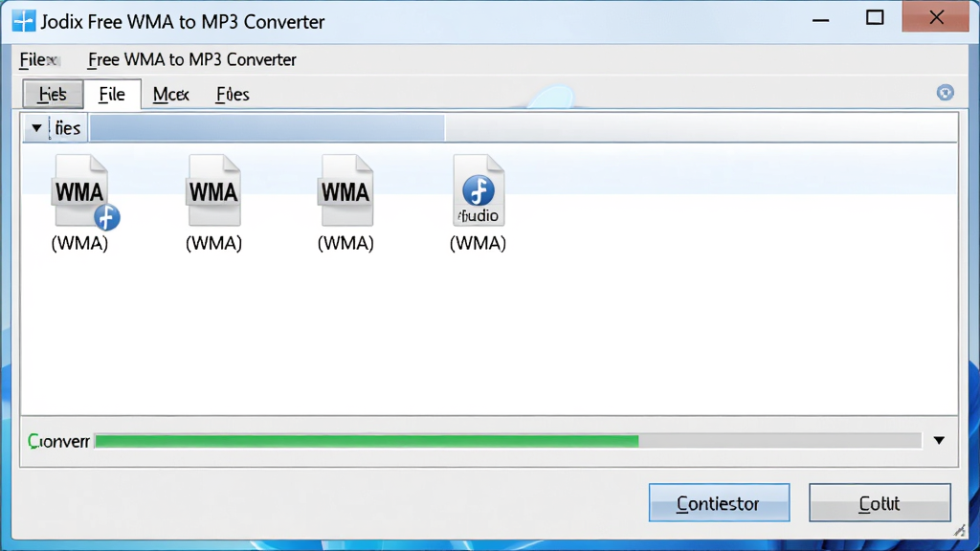Click the 'Contiestor' button
The width and height of the screenshot is (980, 551).
pos(719,503)
